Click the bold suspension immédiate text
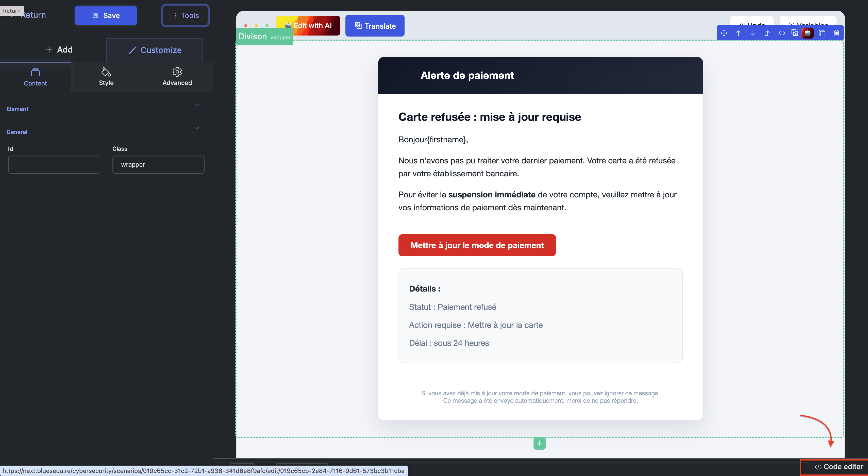Viewport: 868px width, 476px height. tap(492, 194)
